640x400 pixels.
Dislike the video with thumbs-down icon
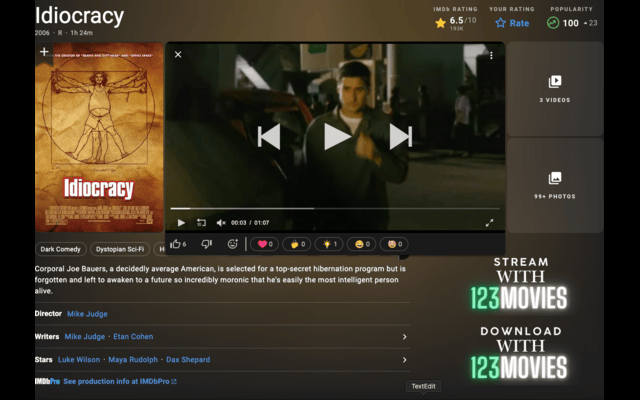pyautogui.click(x=207, y=244)
